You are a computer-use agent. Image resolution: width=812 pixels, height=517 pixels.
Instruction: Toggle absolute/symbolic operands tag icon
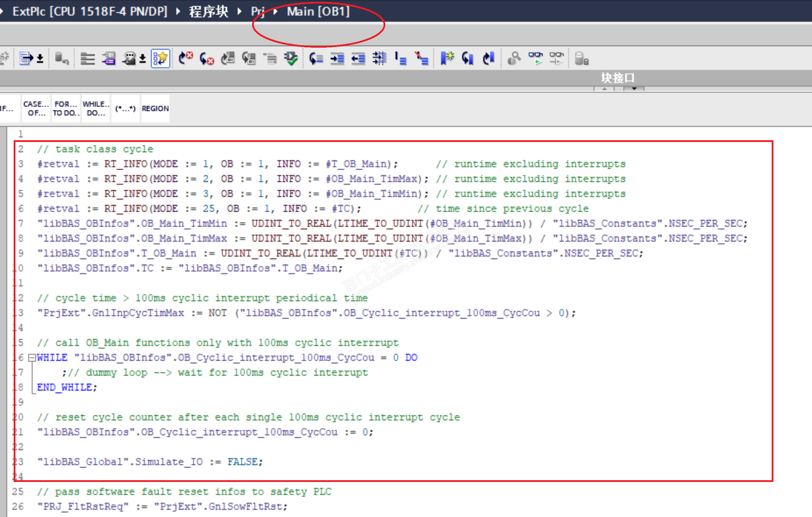point(109,58)
